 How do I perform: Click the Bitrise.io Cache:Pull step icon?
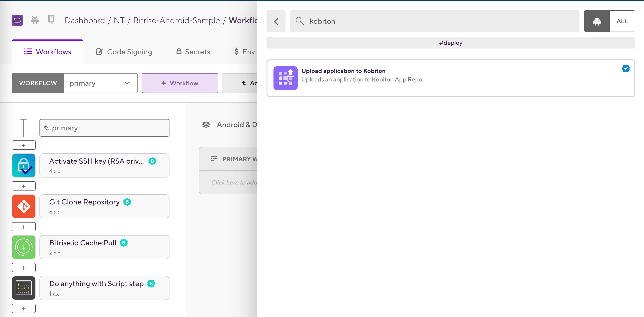point(24,247)
